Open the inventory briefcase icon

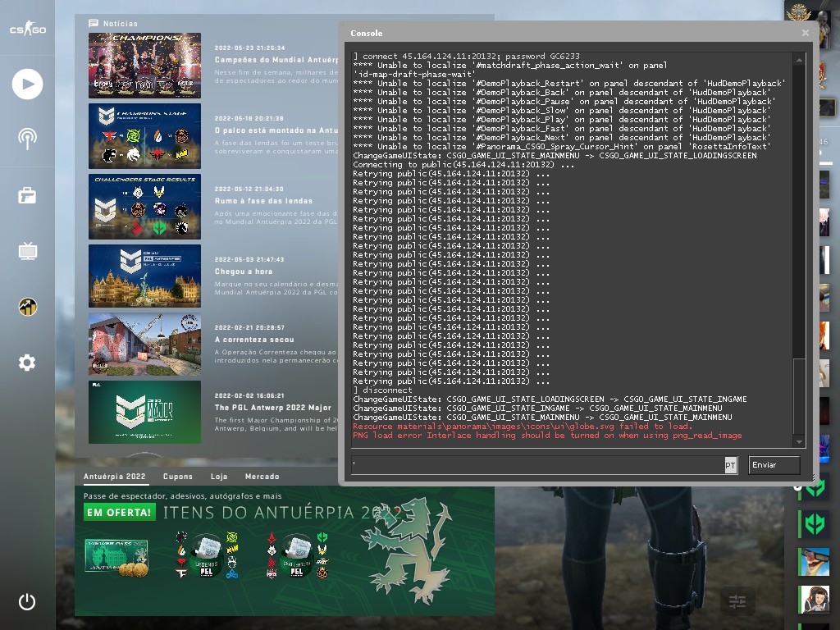point(27,195)
